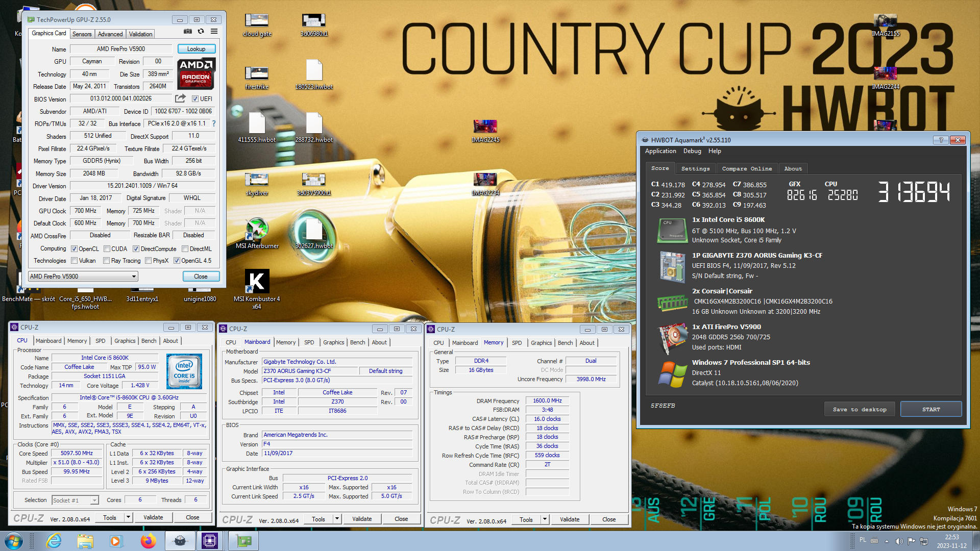Select the 3d03V5900x1 desktop icon
Image resolution: width=980 pixels, height=551 pixels.
pos(314,185)
